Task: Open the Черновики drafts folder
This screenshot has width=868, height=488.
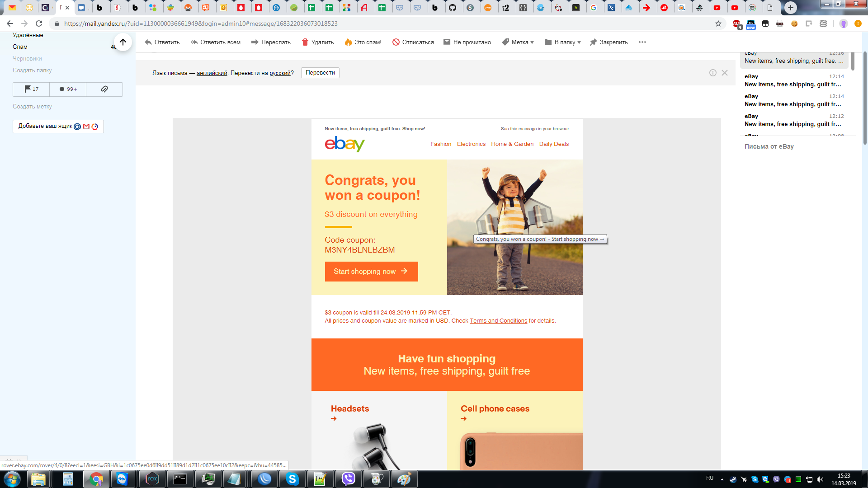Action: point(27,58)
